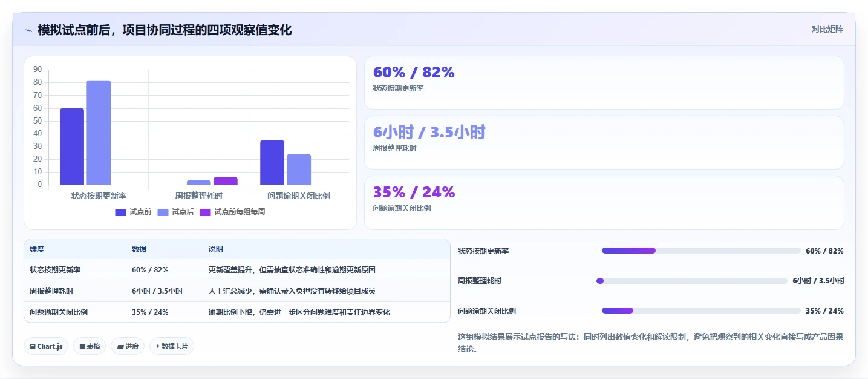Click the 问题逾期关闭比例 progress bar
Image resolution: width=868 pixels, height=379 pixels.
(x=701, y=311)
